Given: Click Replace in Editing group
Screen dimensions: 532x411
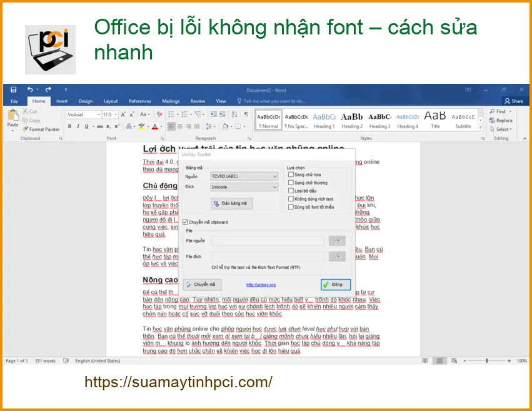Looking at the screenshot, I should coord(501,121).
